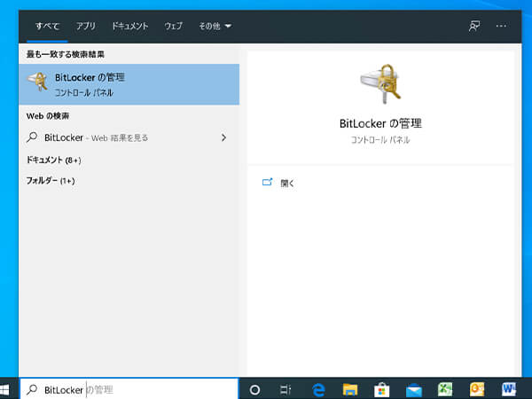Open the Mail app from the taskbar

click(413, 390)
